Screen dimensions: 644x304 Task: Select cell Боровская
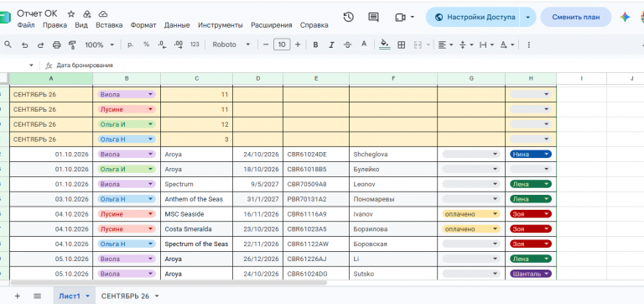(x=393, y=244)
